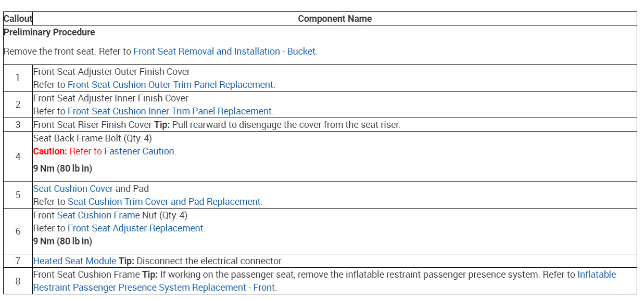
Task: Open Inflatable Restraint Passenger Presence System link
Action: (x=596, y=275)
